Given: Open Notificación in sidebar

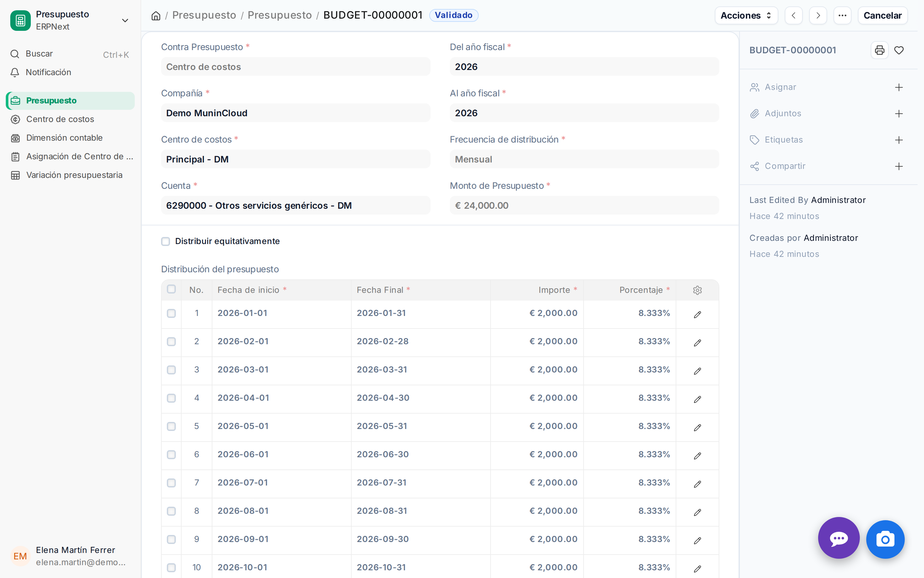Looking at the screenshot, I should (x=70, y=72).
